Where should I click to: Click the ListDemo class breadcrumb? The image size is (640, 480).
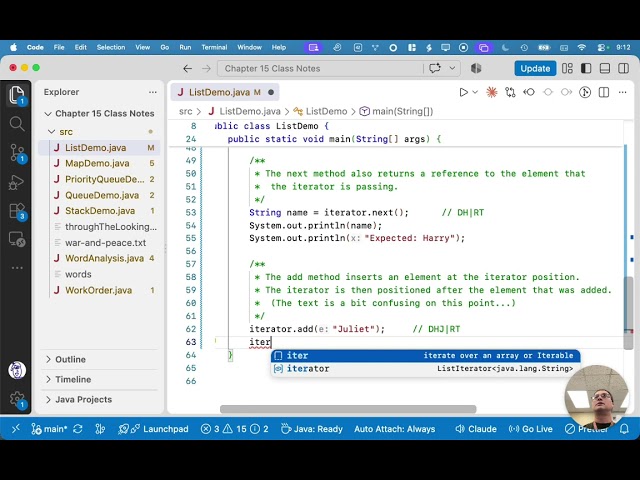[x=320, y=111]
